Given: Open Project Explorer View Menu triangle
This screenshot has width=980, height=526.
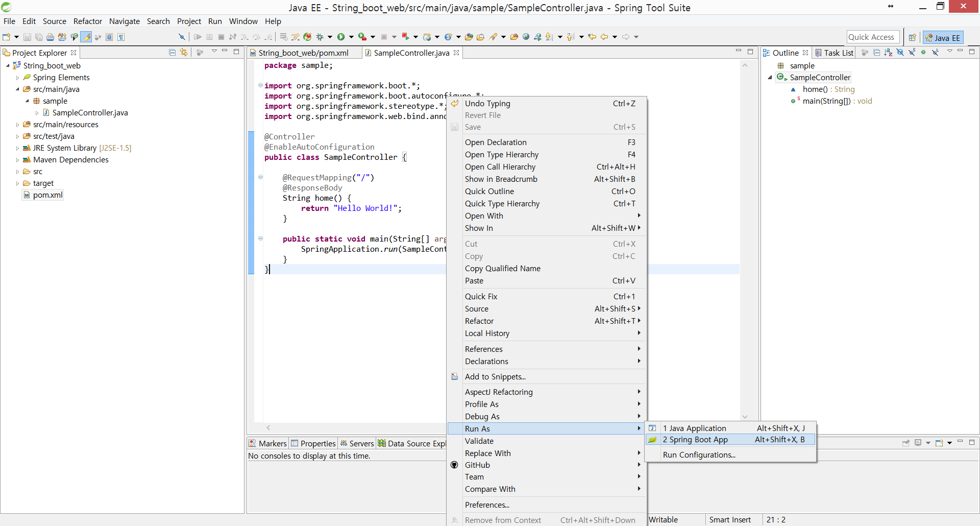Looking at the screenshot, I should (x=214, y=51).
